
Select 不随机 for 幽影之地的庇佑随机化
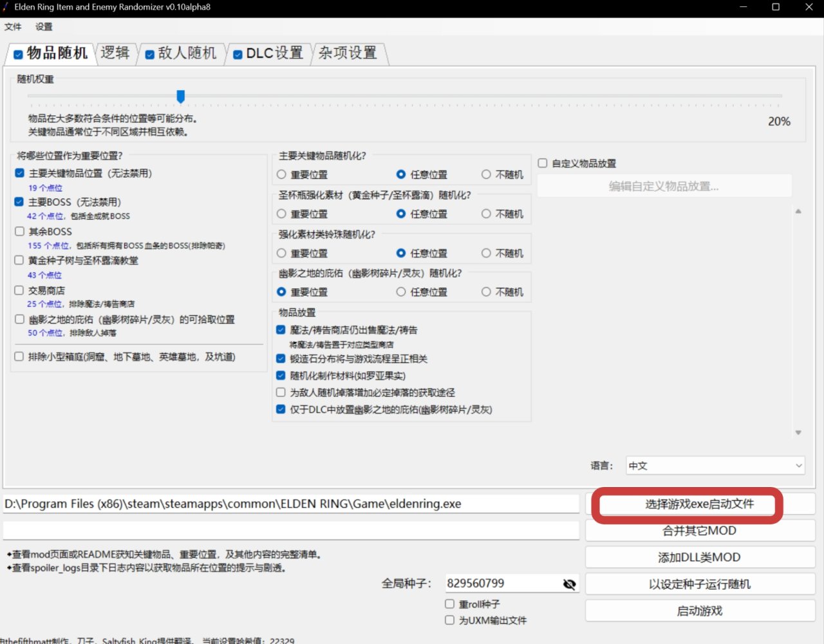[486, 292]
